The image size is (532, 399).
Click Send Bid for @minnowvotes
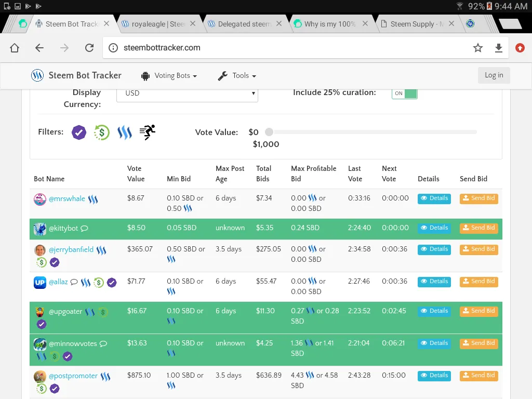click(x=478, y=343)
